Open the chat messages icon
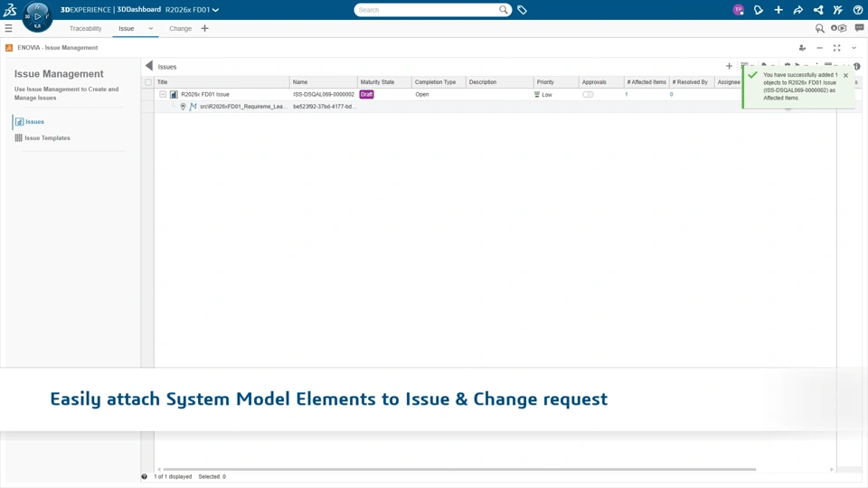 pyautogui.click(x=859, y=28)
